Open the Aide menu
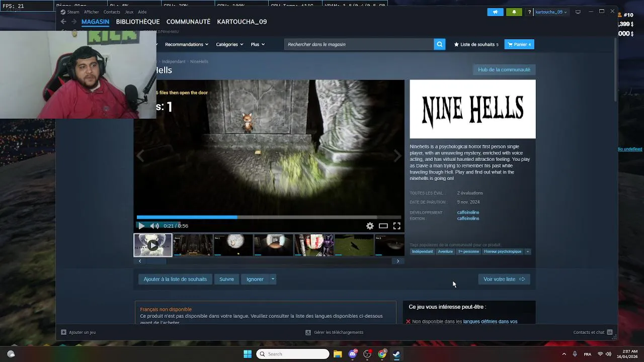This screenshot has height=362, width=644. coord(142,12)
